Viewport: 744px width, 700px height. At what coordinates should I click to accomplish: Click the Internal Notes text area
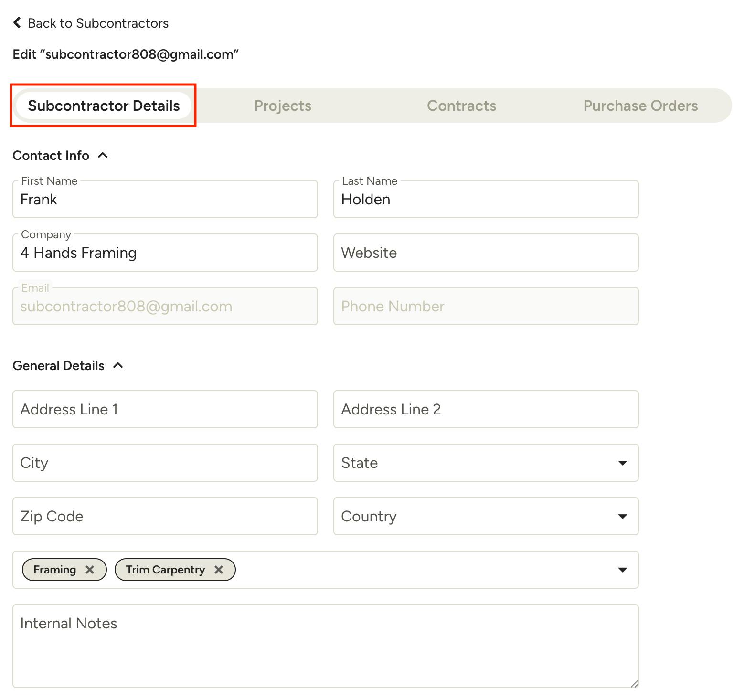point(325,646)
